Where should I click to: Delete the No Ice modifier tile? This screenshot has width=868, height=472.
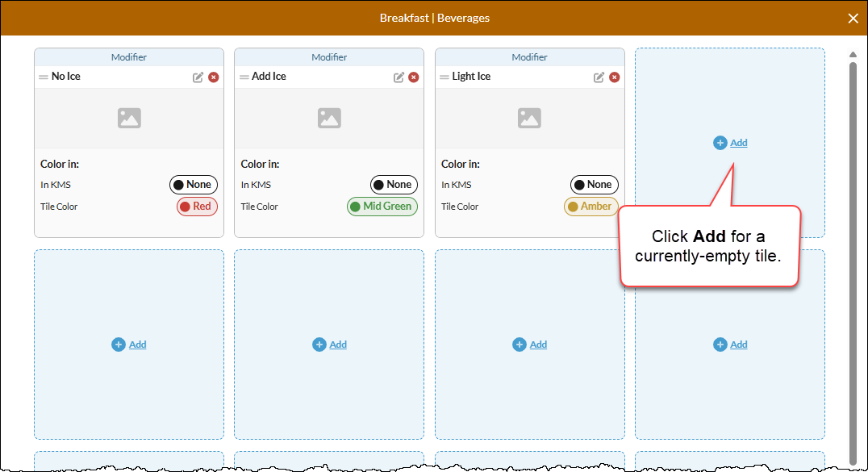(213, 77)
